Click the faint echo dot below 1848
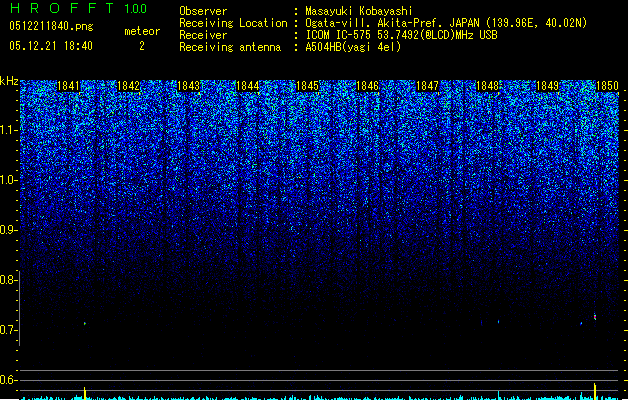Viewport: 629px width, 400px height. (x=498, y=321)
